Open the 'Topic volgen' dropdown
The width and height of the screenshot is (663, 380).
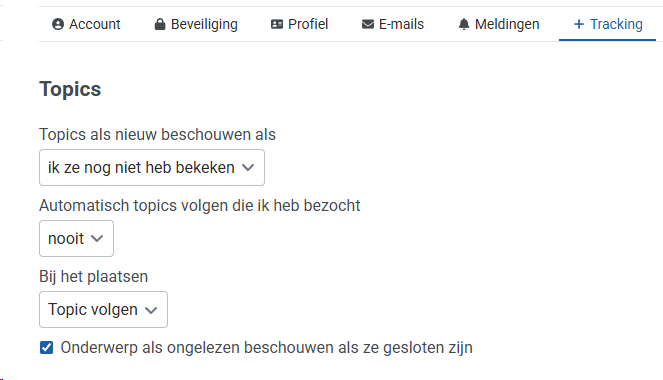[104, 309]
